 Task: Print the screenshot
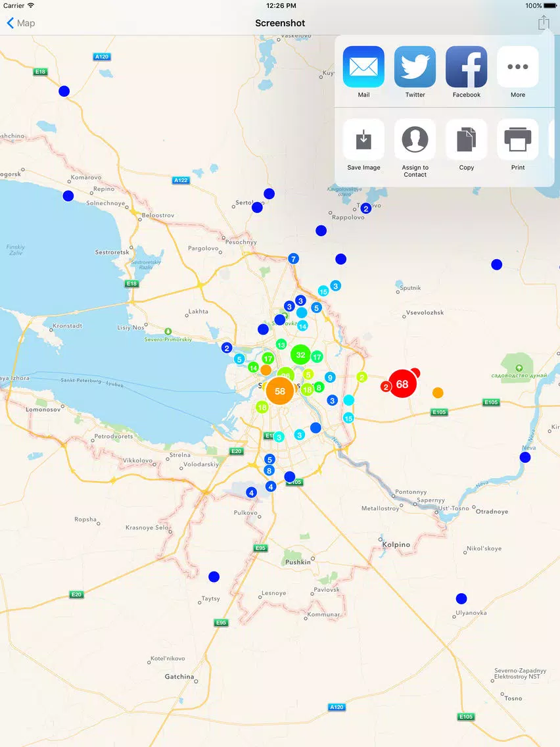[518, 139]
